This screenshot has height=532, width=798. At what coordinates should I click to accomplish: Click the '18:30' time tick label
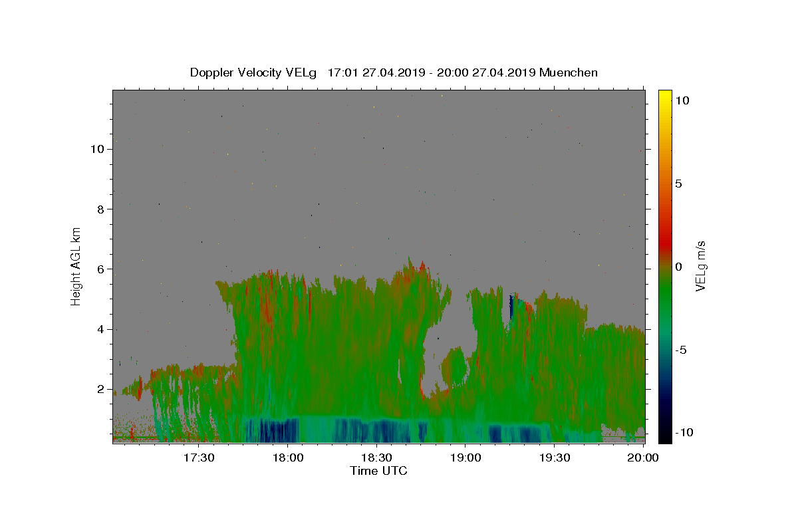click(376, 458)
